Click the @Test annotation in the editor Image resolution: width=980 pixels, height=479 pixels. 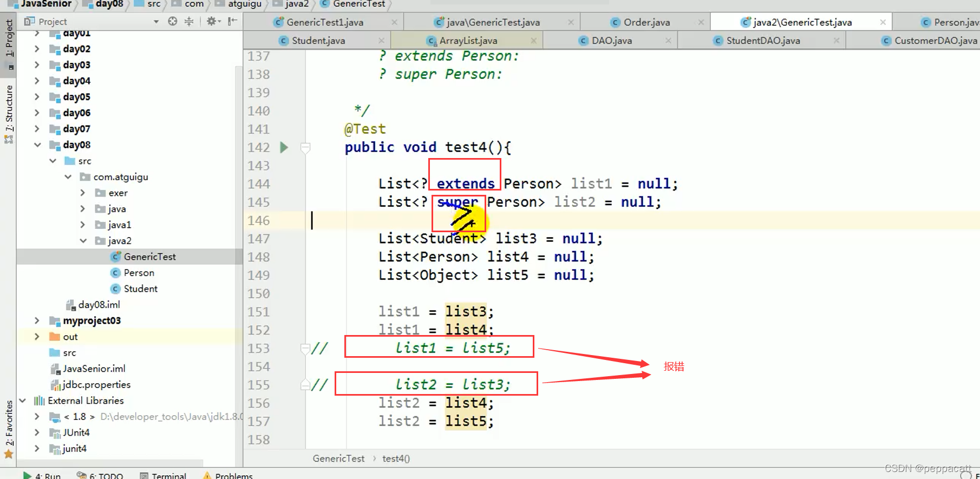pos(365,129)
